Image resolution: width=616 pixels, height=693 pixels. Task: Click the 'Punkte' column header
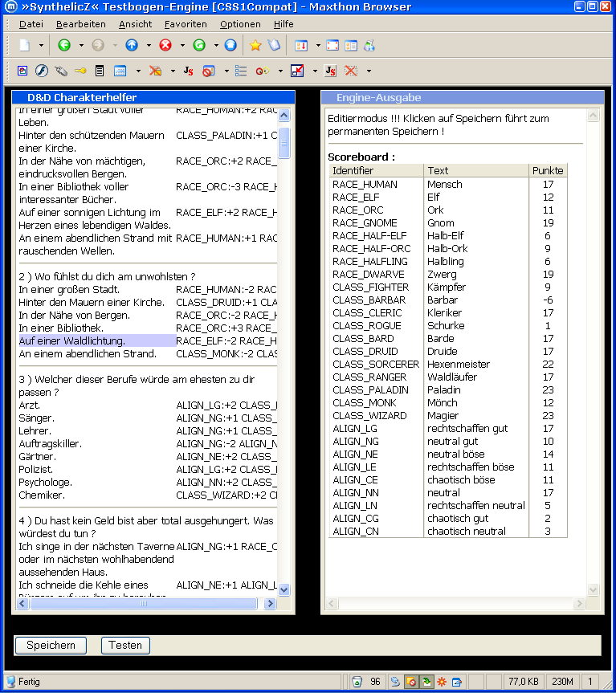click(x=548, y=170)
